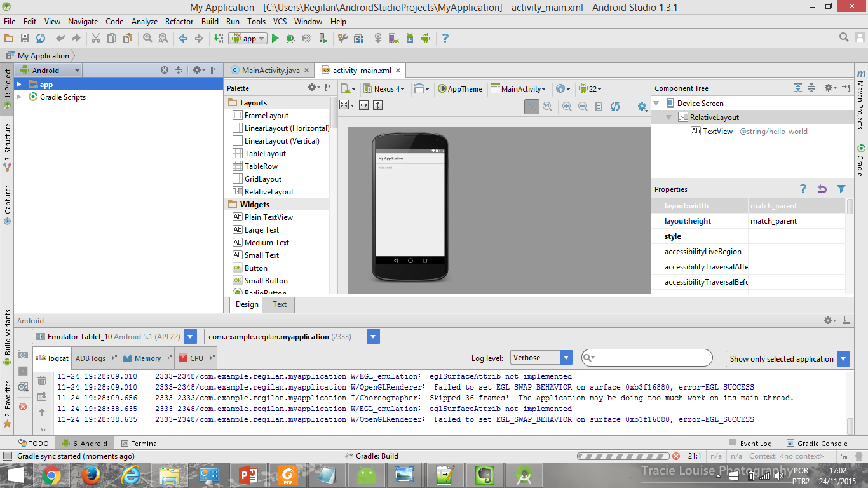
Task: Click the Navigate Back arrow
Action: pos(183,38)
